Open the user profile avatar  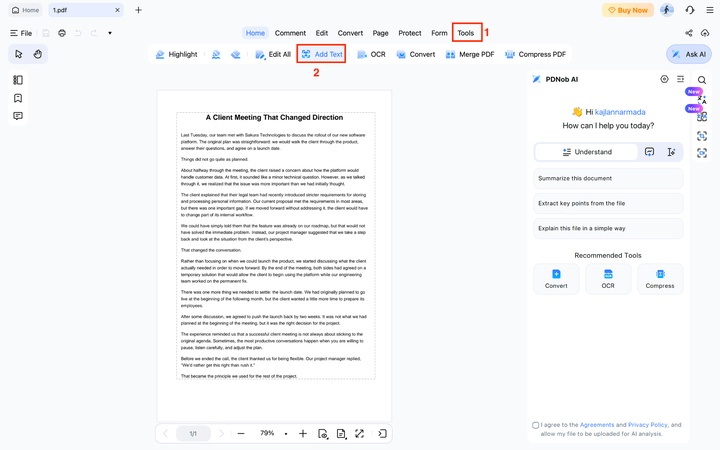(x=667, y=10)
